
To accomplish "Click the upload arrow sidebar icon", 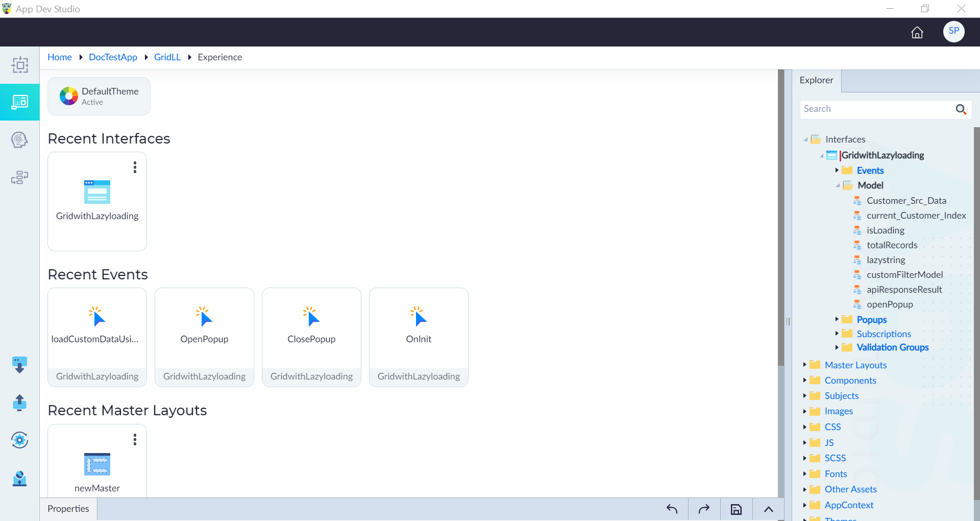I will point(20,402).
